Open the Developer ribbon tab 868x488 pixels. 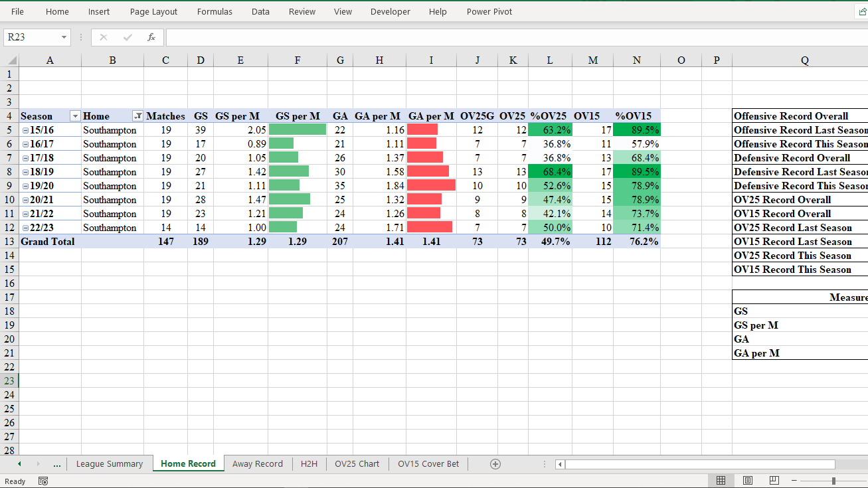[391, 11]
